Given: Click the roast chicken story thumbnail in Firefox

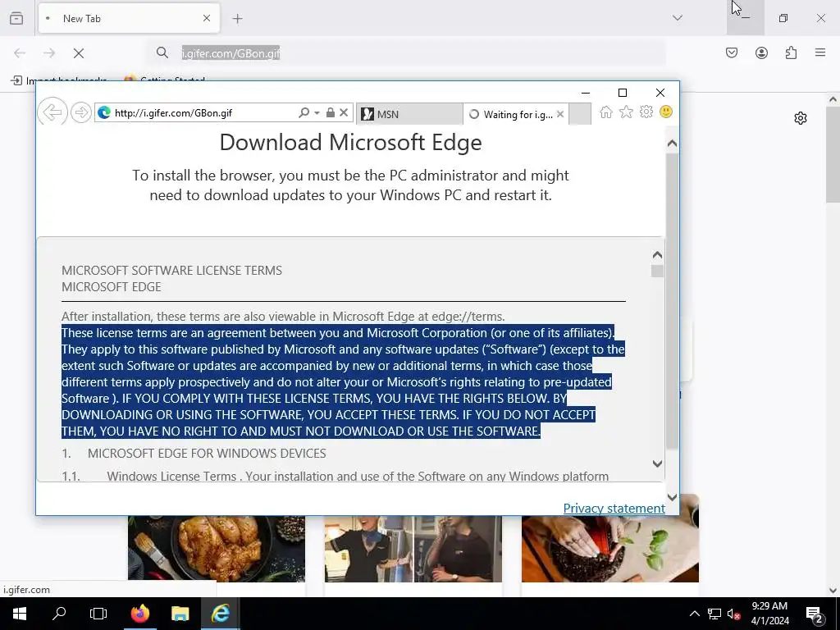Looking at the screenshot, I should coord(217,549).
